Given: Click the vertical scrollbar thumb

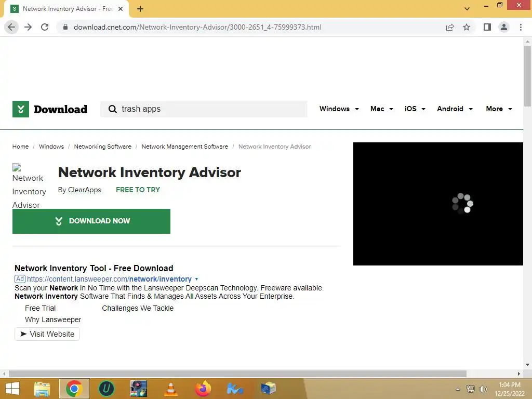Looking at the screenshot, I should click(527, 76).
